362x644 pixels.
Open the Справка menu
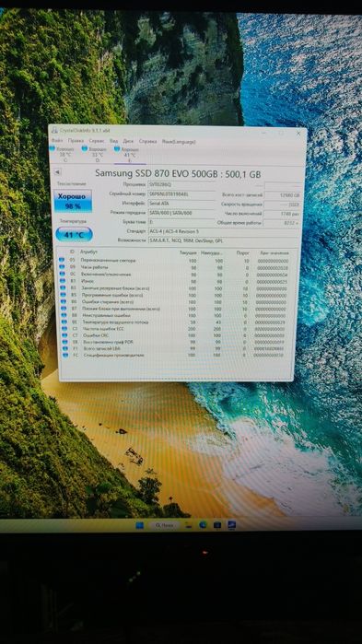(147, 141)
